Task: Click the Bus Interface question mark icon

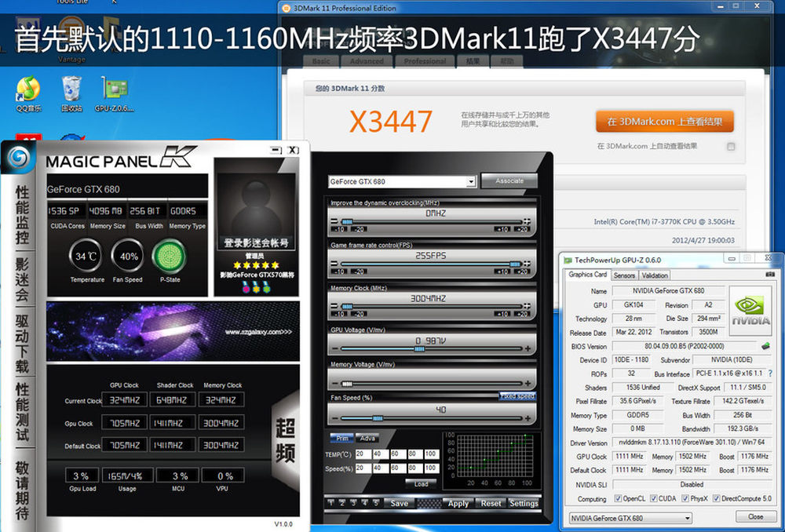Action: [x=770, y=373]
